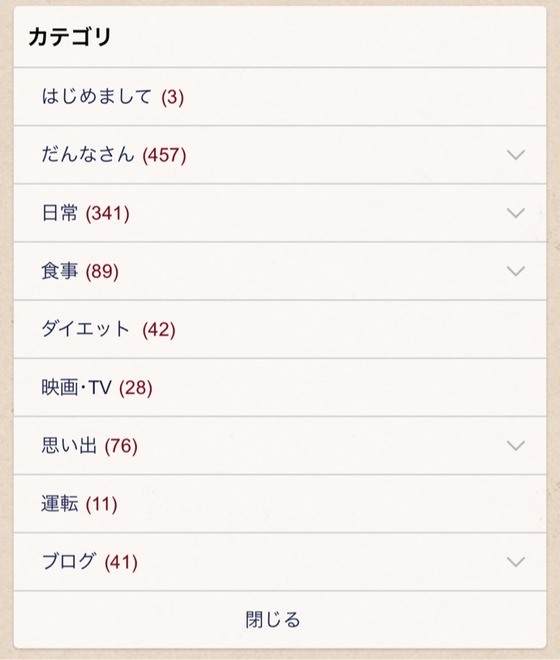This screenshot has width=560, height=660.
Task: Select the ブログ category link
Action: pyautogui.click(x=90, y=562)
